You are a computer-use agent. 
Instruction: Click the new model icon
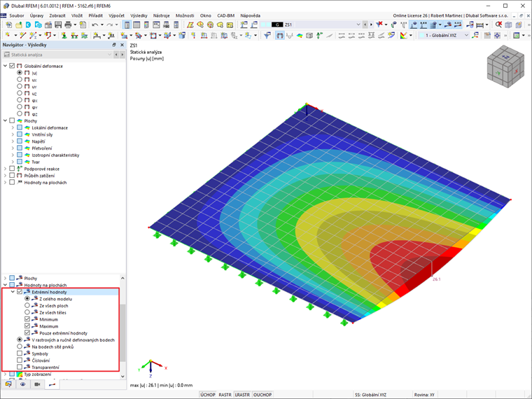8,24
